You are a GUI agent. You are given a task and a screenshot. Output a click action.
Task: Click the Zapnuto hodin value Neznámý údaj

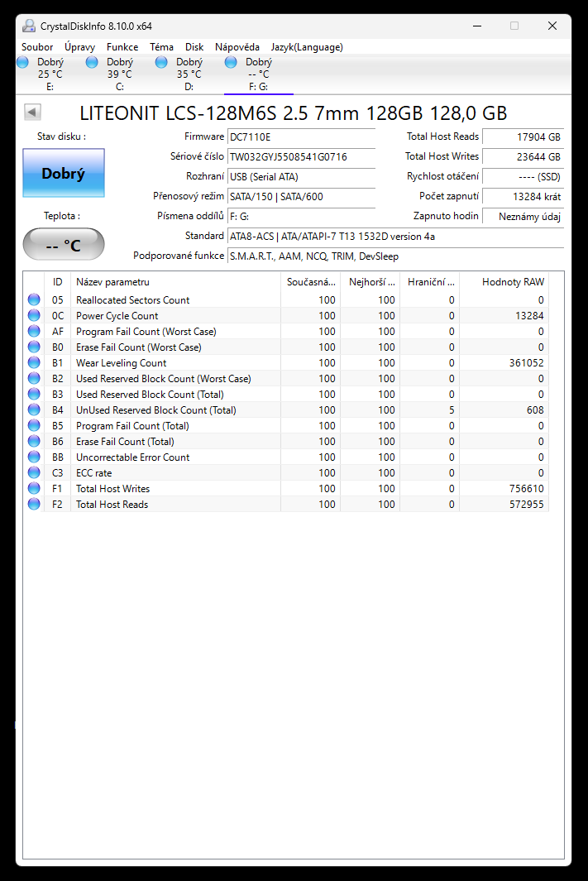[523, 216]
